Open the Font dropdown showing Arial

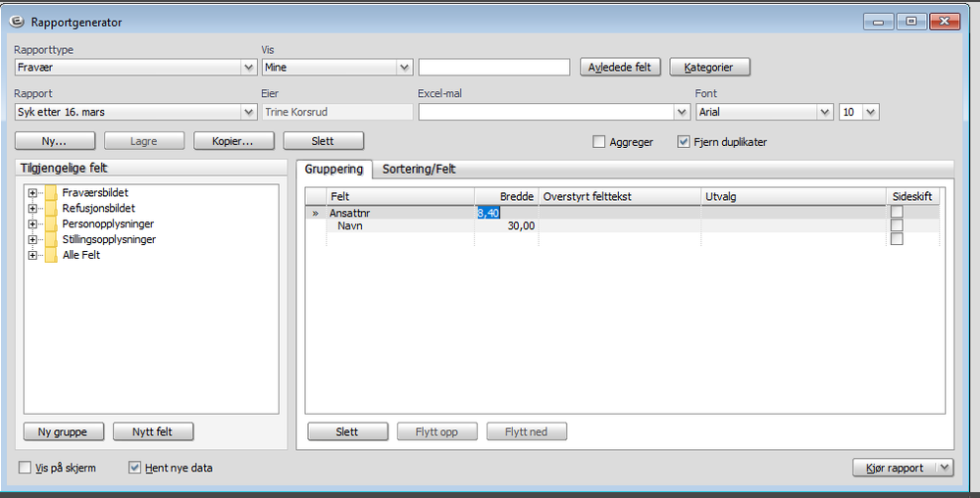(826, 113)
